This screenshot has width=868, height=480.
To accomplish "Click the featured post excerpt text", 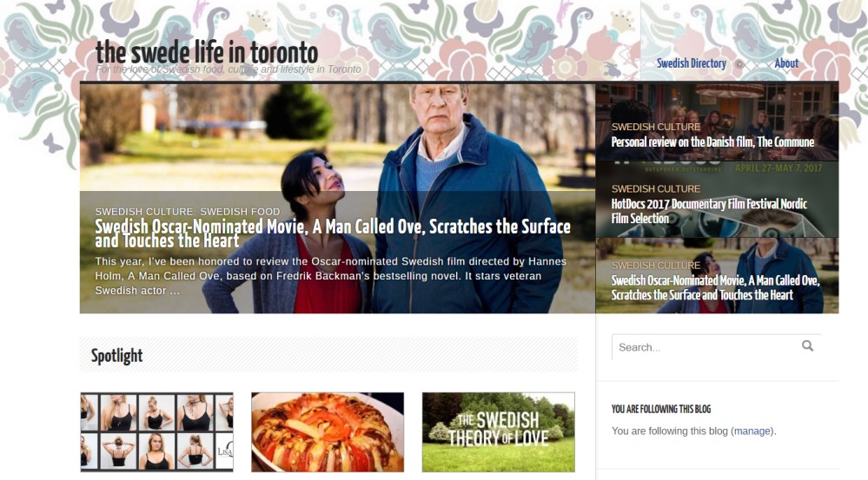I will tap(330, 276).
